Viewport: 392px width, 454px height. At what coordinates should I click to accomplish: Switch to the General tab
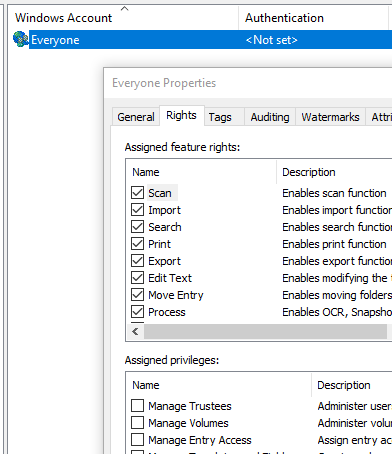point(136,117)
